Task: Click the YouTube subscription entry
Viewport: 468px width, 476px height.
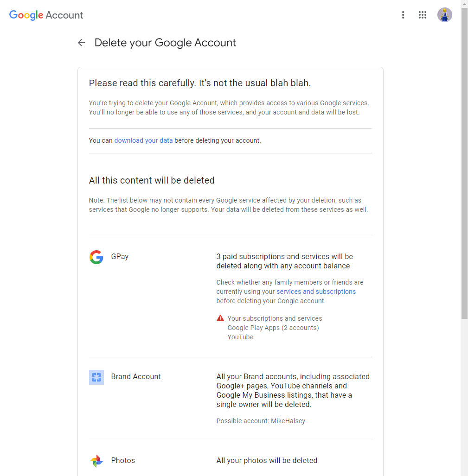Action: [240, 337]
